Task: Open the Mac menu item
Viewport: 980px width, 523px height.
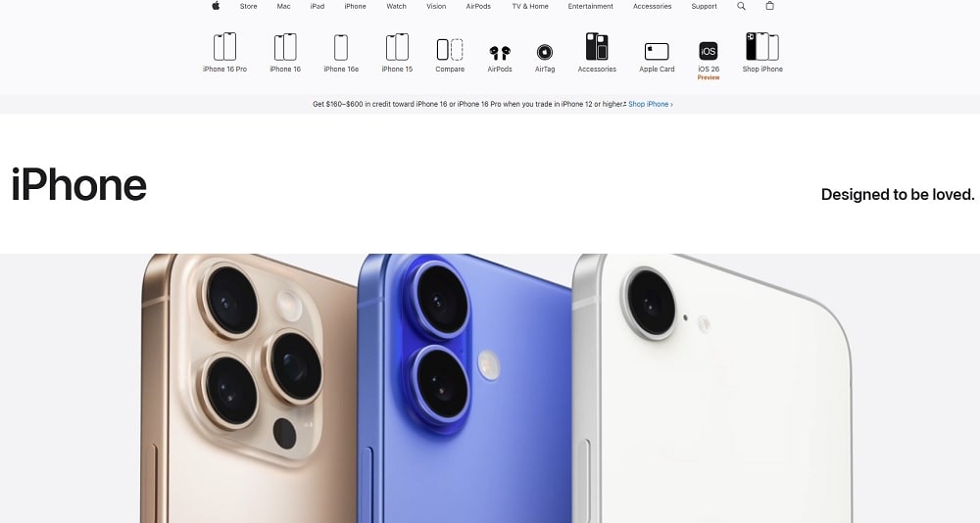Action: (x=283, y=6)
